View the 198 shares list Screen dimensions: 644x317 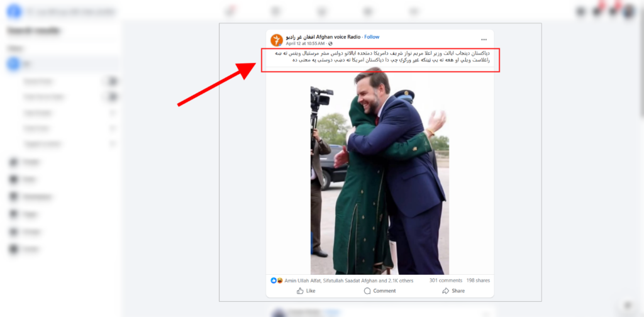point(478,281)
